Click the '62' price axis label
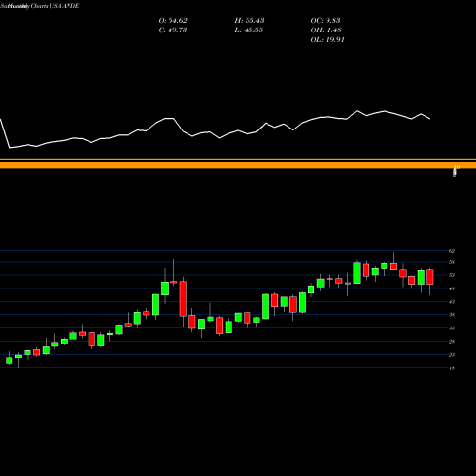 pyautogui.click(x=452, y=251)
